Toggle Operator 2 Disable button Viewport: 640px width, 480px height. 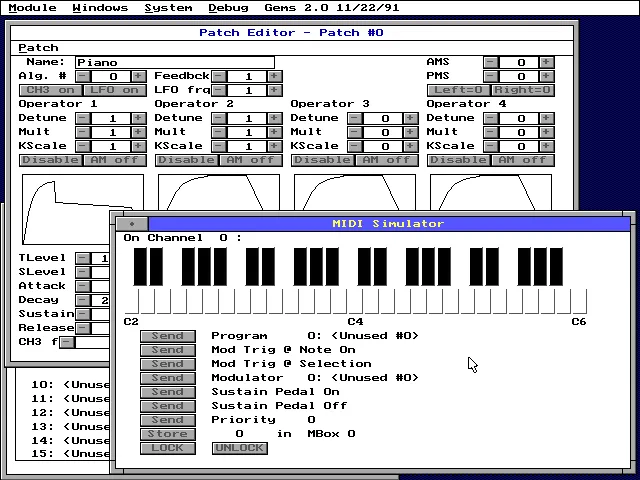(x=187, y=160)
